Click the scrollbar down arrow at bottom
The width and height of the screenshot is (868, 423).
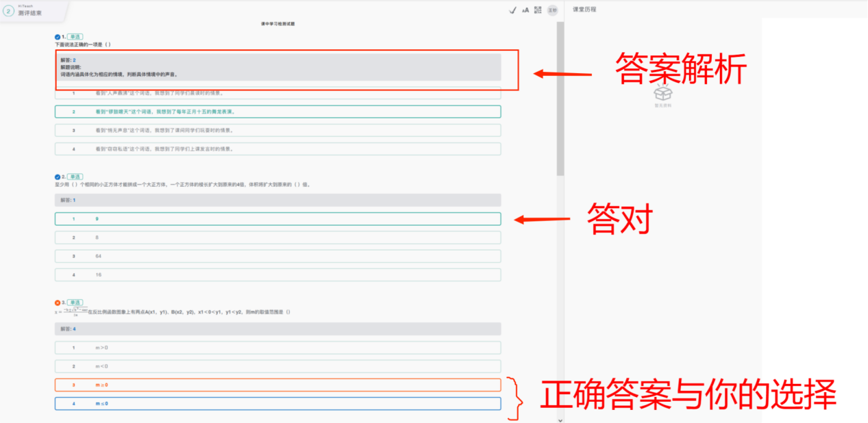click(560, 419)
